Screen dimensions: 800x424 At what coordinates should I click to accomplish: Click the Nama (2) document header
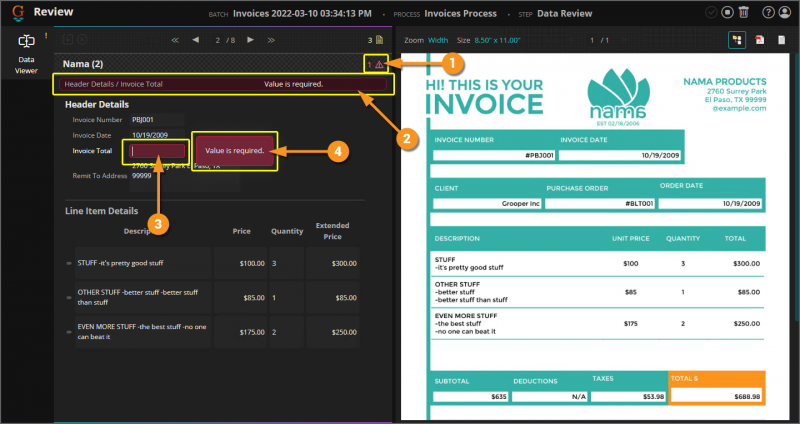coord(83,64)
